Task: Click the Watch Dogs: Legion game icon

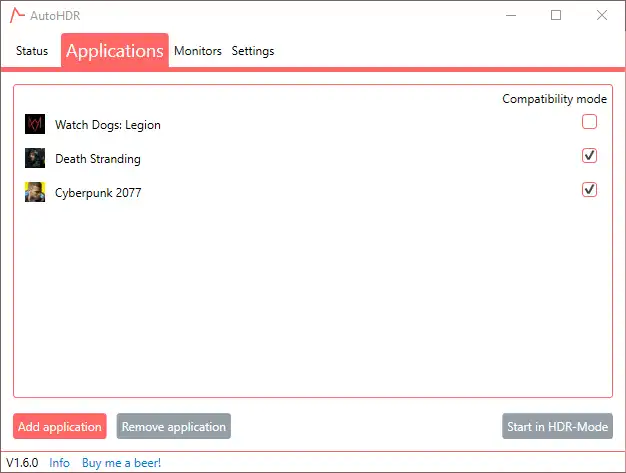Action: tap(35, 124)
